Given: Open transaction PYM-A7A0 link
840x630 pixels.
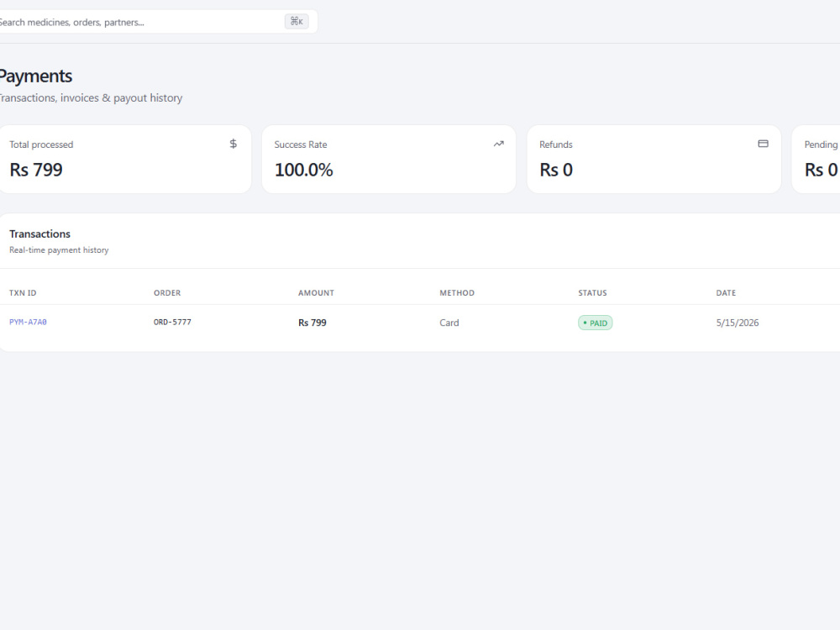Looking at the screenshot, I should [x=28, y=322].
